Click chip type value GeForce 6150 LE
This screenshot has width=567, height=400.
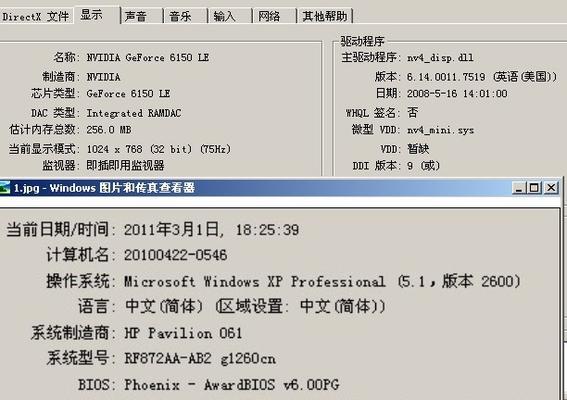[x=128, y=94]
